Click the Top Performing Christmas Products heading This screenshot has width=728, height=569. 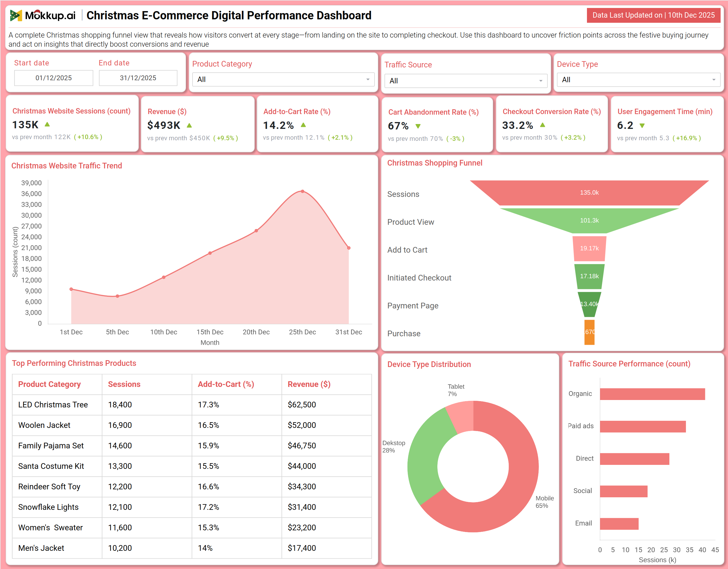pos(74,363)
